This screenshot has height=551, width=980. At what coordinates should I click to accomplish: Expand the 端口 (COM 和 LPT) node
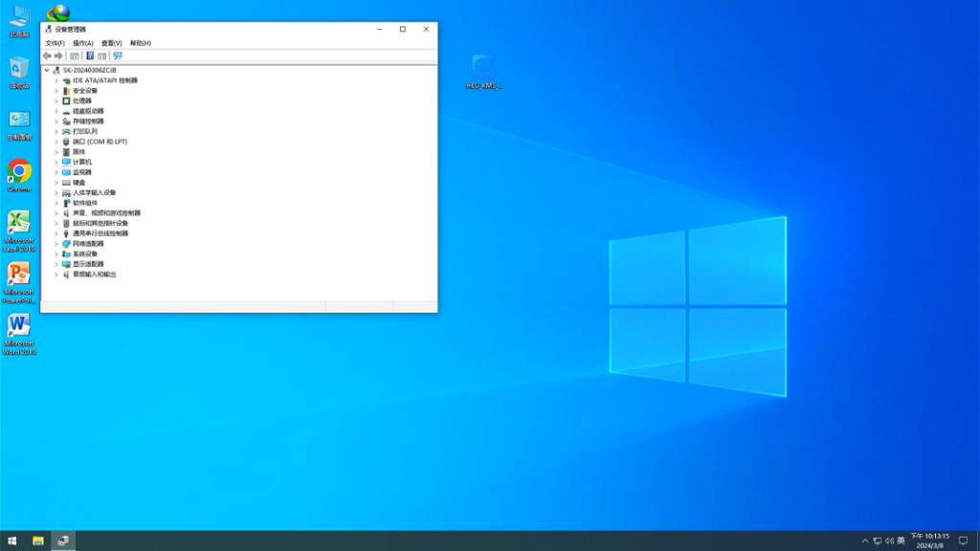tap(56, 142)
